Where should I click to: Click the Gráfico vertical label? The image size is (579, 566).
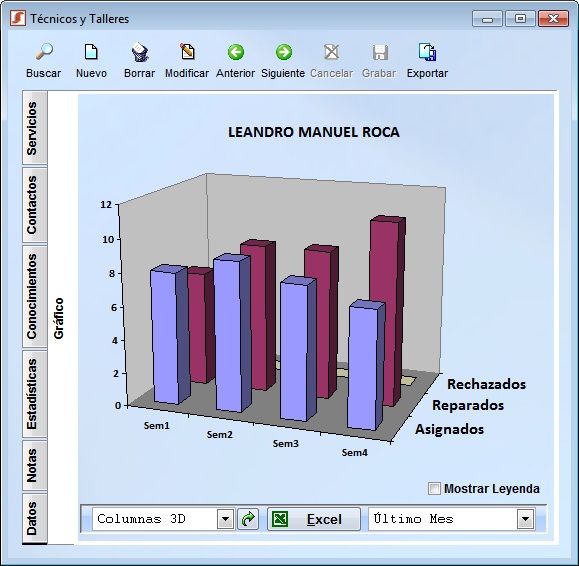(x=59, y=318)
